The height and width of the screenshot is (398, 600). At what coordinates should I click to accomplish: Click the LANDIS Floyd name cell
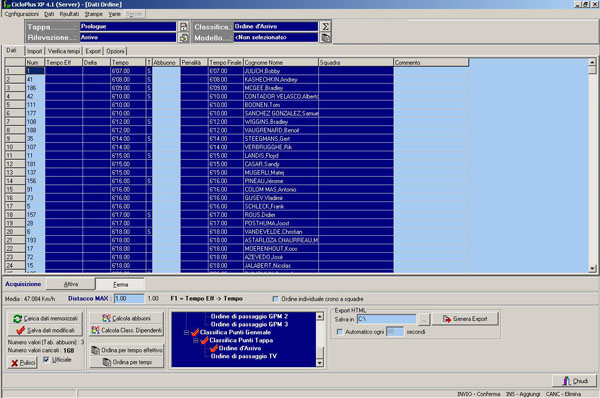[x=281, y=156]
